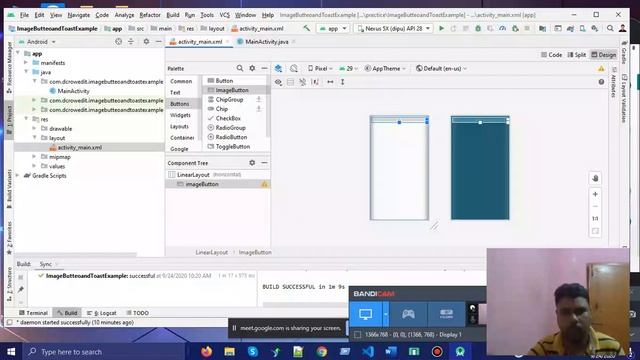Select Bandicam screen recording mode icon
Viewport: 640px width, 360px height.
point(366,314)
